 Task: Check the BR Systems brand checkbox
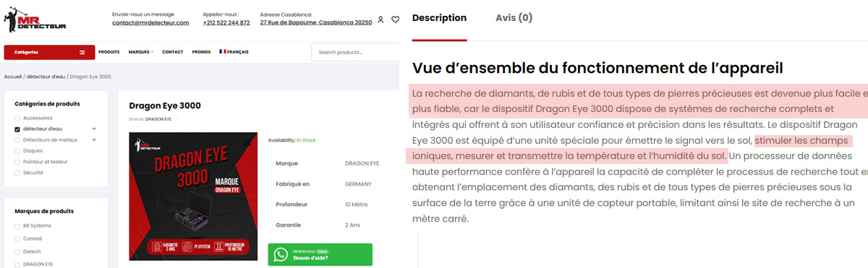click(x=18, y=226)
